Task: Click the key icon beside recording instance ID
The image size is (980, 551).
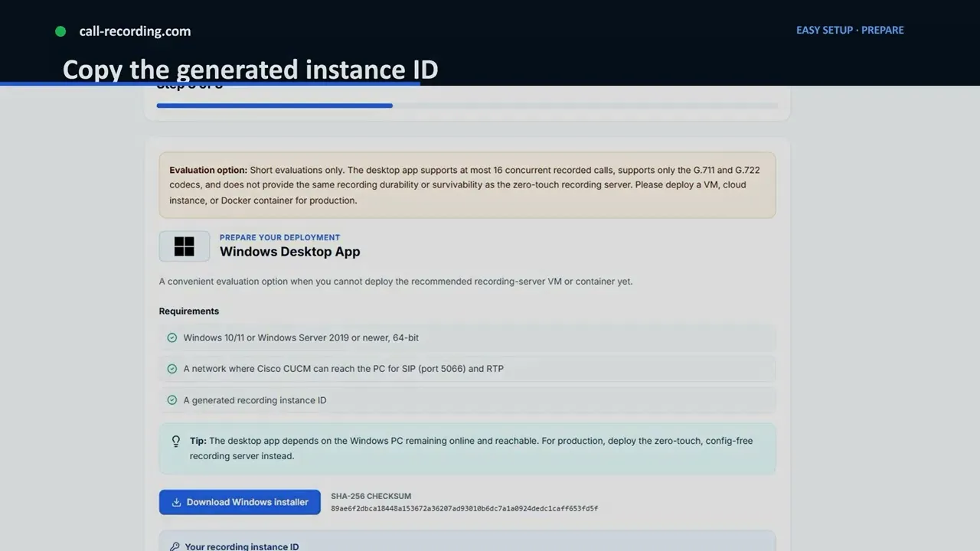Action: pyautogui.click(x=175, y=546)
